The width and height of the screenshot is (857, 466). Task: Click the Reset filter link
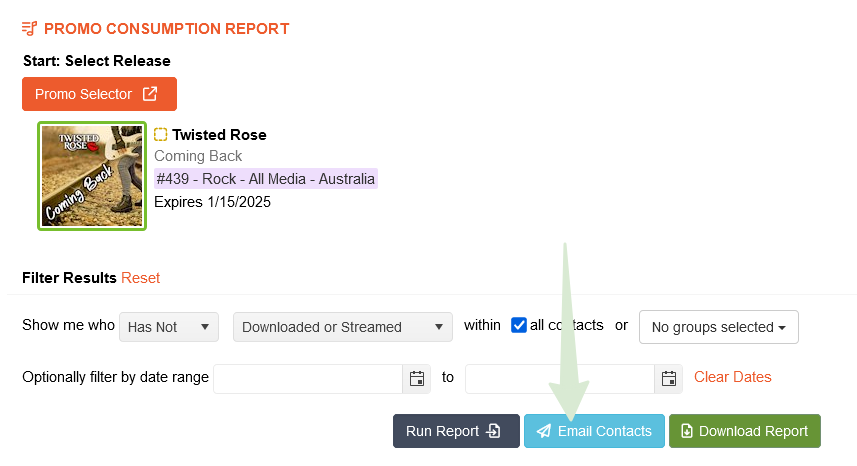pyautogui.click(x=140, y=278)
